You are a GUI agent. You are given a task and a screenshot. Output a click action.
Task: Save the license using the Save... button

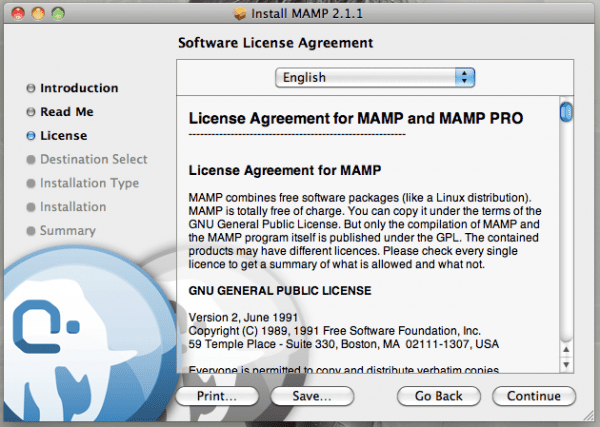click(x=313, y=396)
